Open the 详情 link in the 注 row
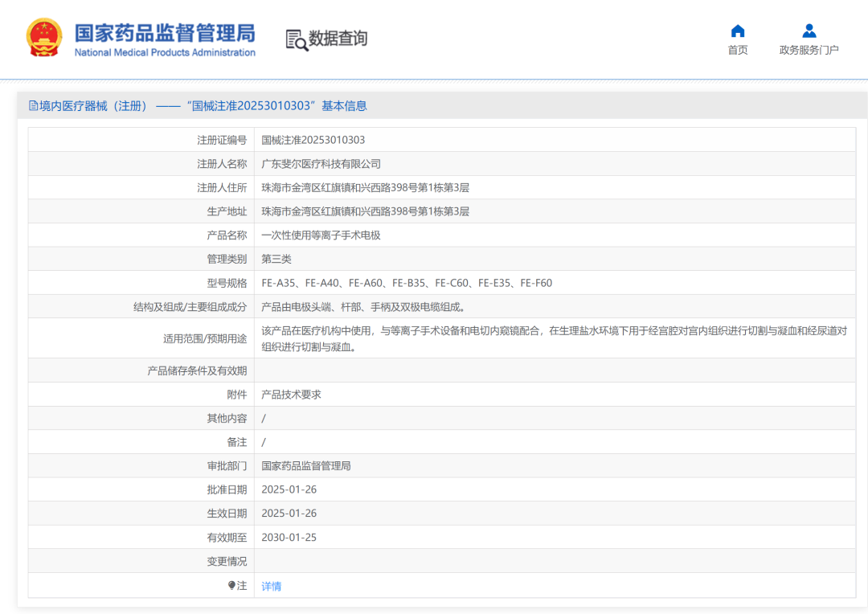This screenshot has height=614, width=868. point(272,587)
